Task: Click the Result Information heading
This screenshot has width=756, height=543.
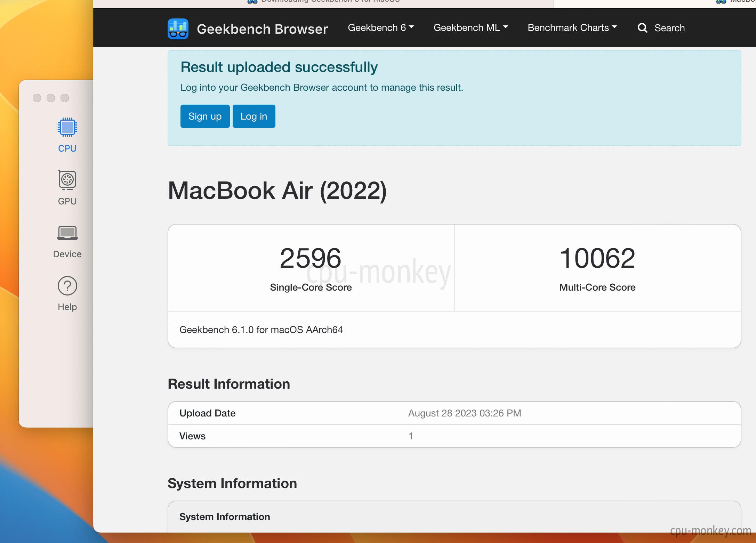Action: pyautogui.click(x=229, y=384)
